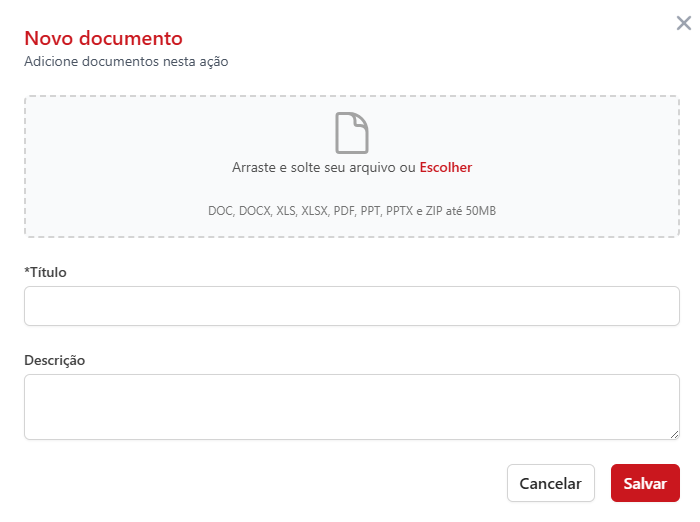Click the Título input field
Screen dimensions: 700x522
coord(352,306)
